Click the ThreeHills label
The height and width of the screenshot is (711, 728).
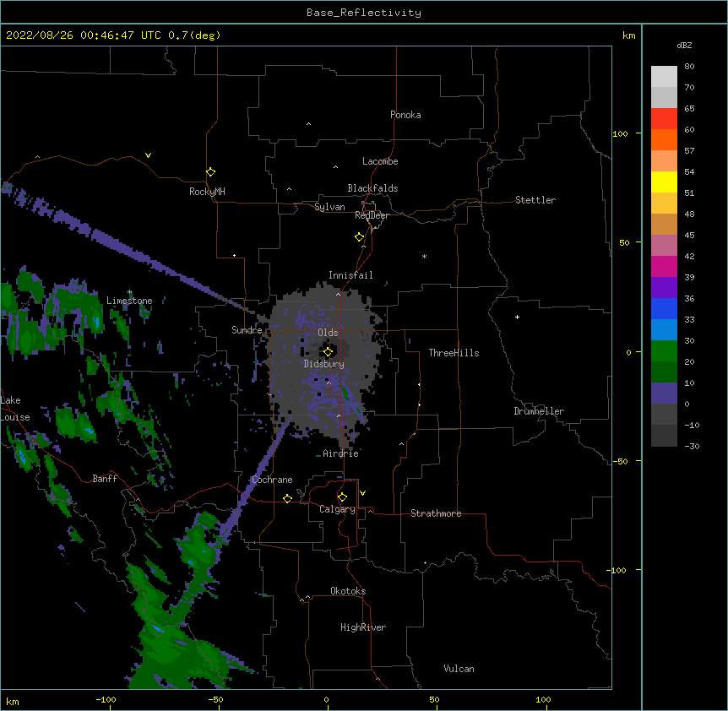pos(454,353)
